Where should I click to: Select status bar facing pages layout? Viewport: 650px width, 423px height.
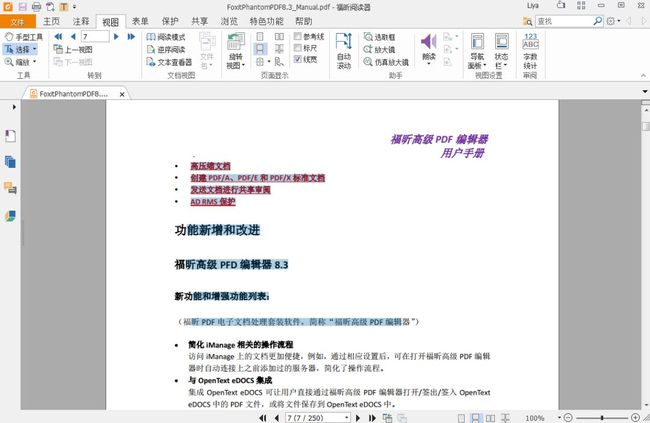[x=490, y=418]
